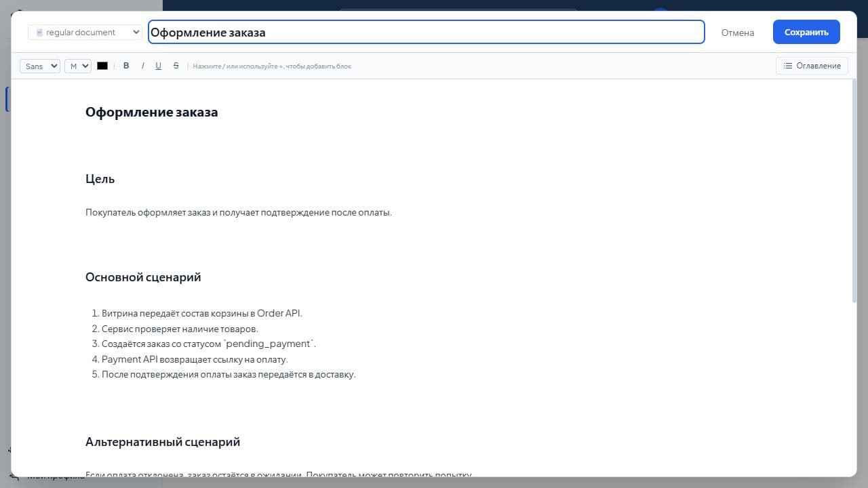Apply strikethrough with the S toolbar icon
This screenshot has height=488, width=868.
pos(176,66)
